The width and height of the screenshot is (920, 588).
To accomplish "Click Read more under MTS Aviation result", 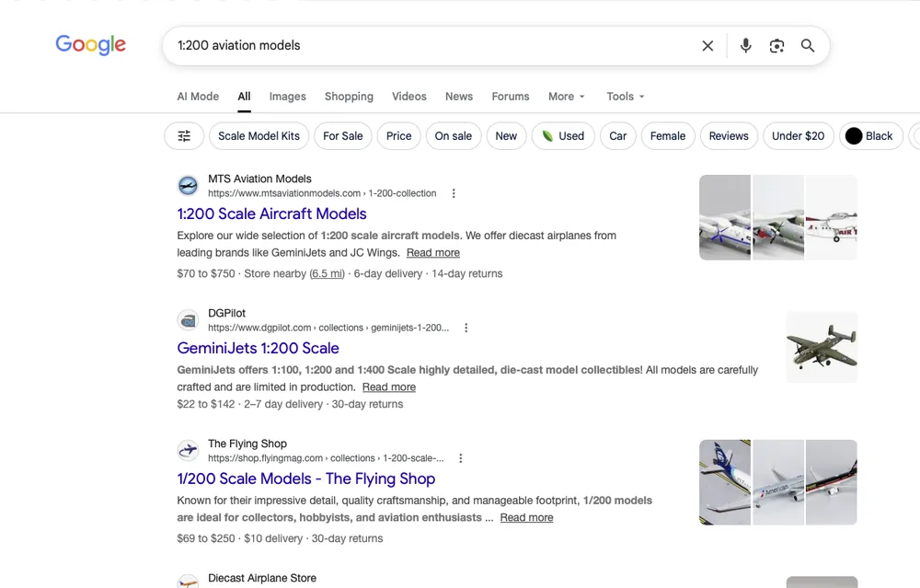I will pyautogui.click(x=433, y=252).
